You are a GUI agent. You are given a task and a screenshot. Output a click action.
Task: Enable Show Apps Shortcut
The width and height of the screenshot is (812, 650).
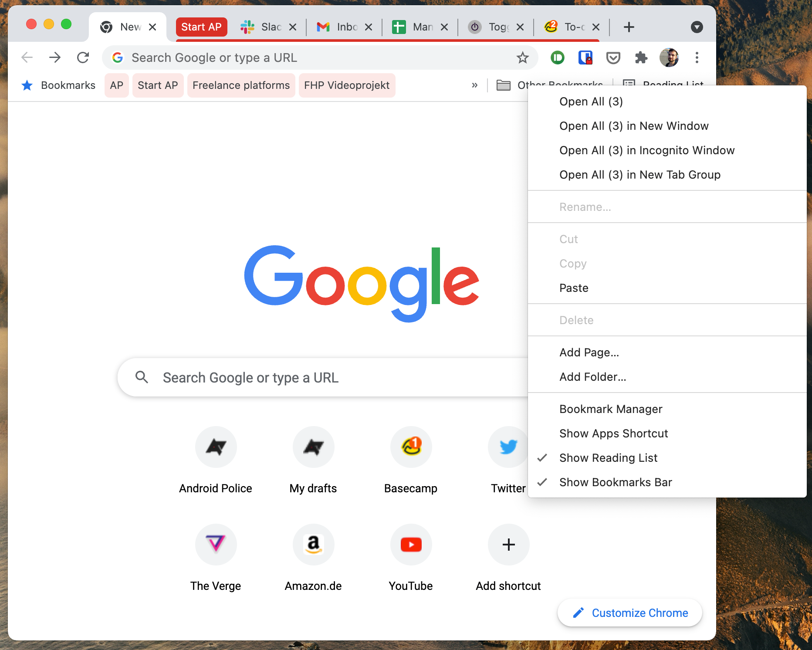[613, 433]
